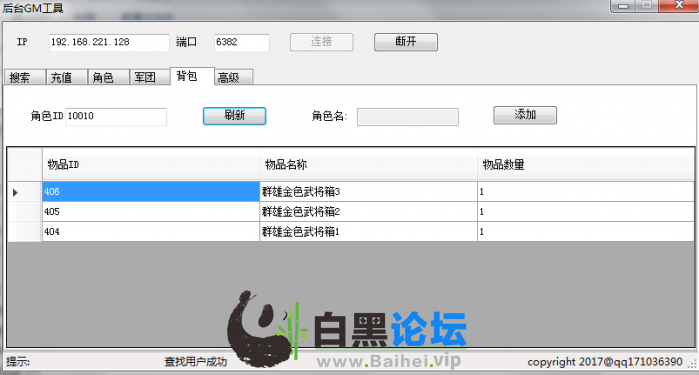Click the 刷新 refresh button
Screen dimensions: 699x375
tap(234, 116)
